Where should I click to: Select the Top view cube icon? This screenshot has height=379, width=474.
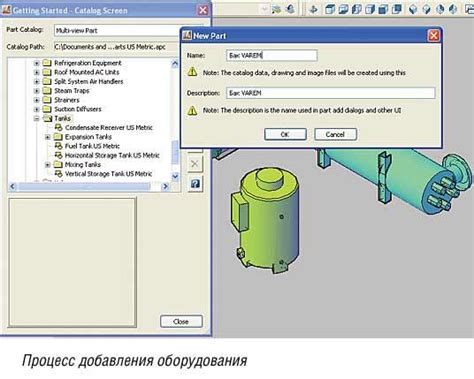330,9
